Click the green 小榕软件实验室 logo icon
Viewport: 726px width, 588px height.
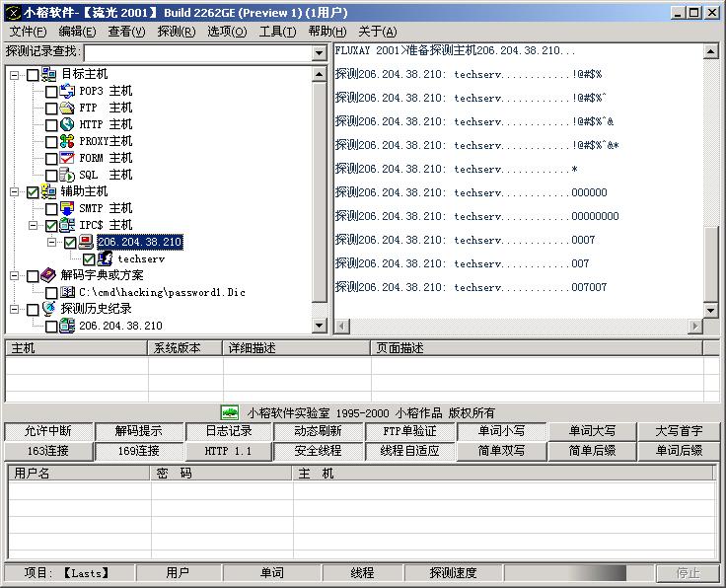coord(230,412)
